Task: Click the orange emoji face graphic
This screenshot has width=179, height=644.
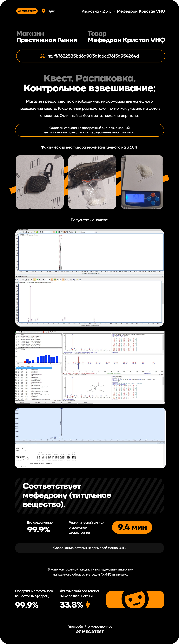Action: point(135,599)
